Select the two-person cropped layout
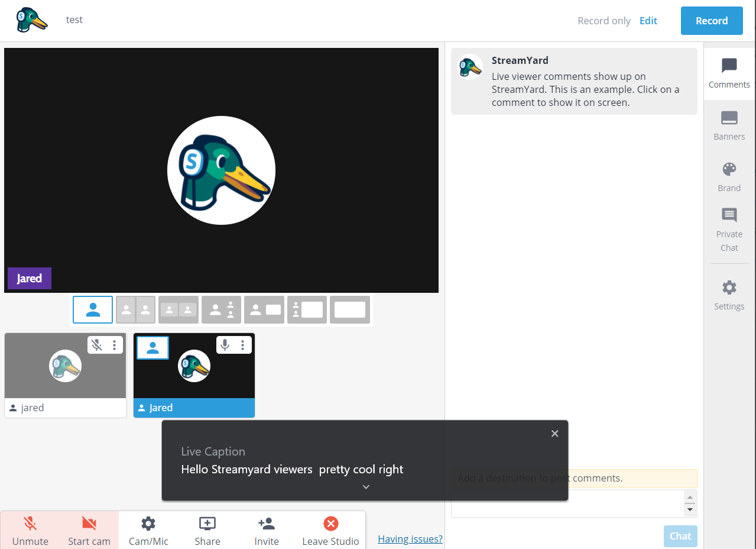 click(x=135, y=309)
